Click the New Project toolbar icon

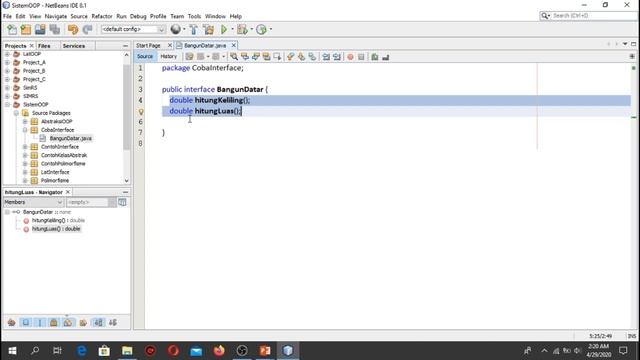pyautogui.click(x=26, y=29)
